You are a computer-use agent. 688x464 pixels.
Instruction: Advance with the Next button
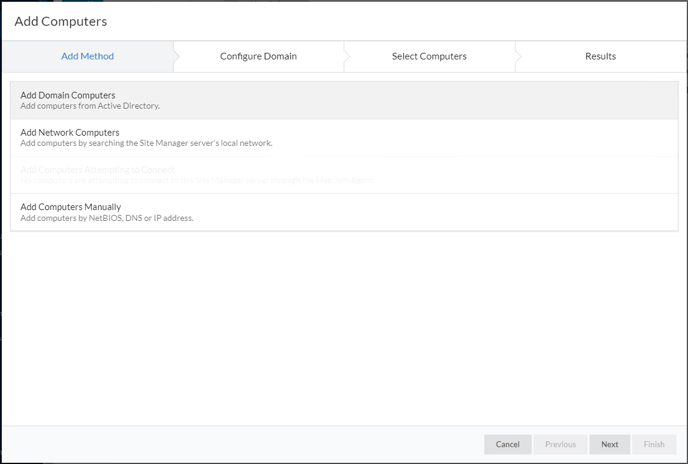[x=609, y=444]
